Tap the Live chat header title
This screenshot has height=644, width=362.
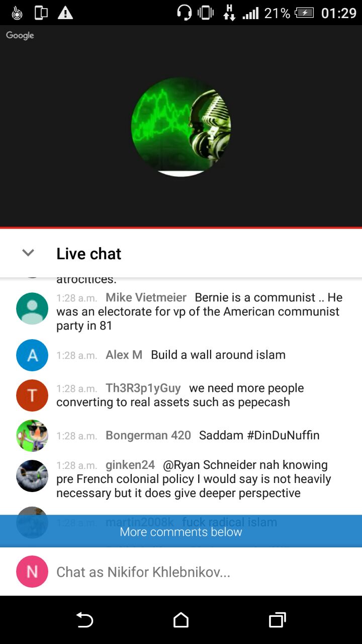tap(89, 254)
